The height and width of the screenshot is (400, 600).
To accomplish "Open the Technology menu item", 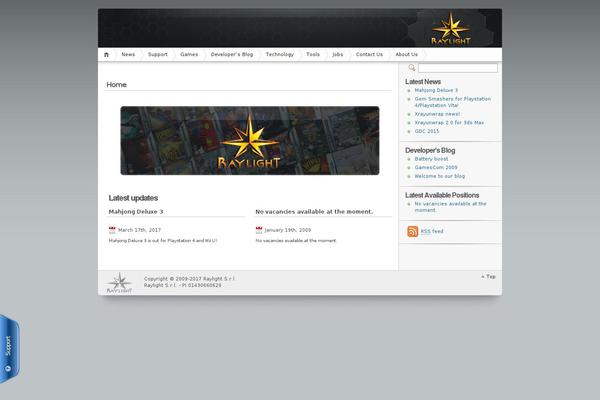I will (280, 54).
